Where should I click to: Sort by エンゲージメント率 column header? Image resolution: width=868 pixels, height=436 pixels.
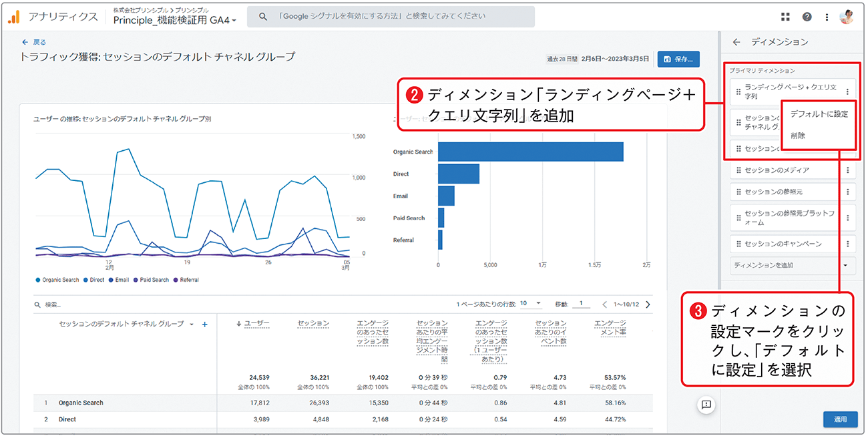pyautogui.click(x=610, y=328)
